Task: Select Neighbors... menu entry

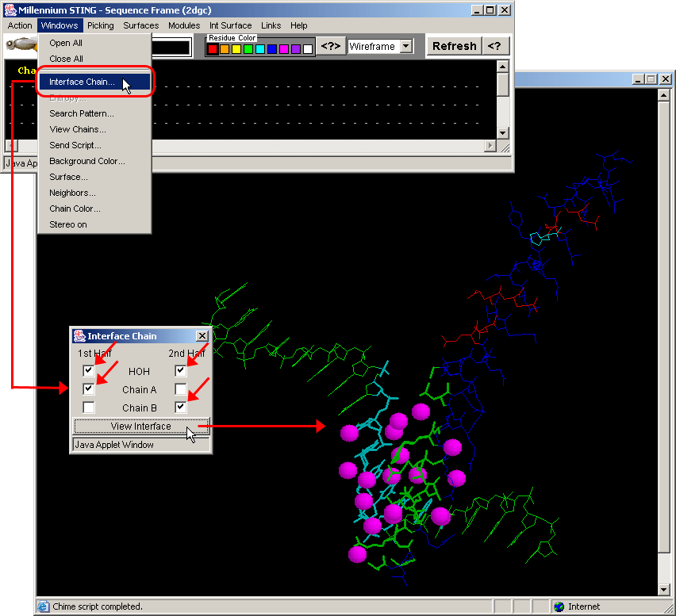Action: click(x=95, y=193)
